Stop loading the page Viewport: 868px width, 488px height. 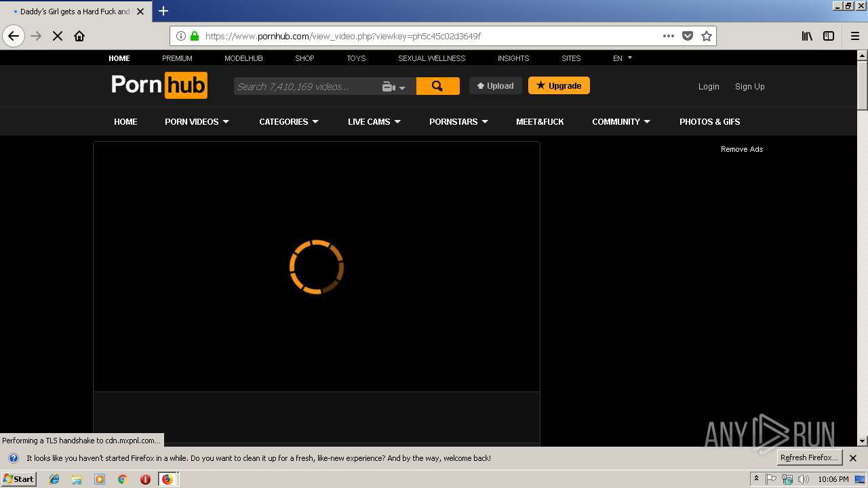coord(58,36)
